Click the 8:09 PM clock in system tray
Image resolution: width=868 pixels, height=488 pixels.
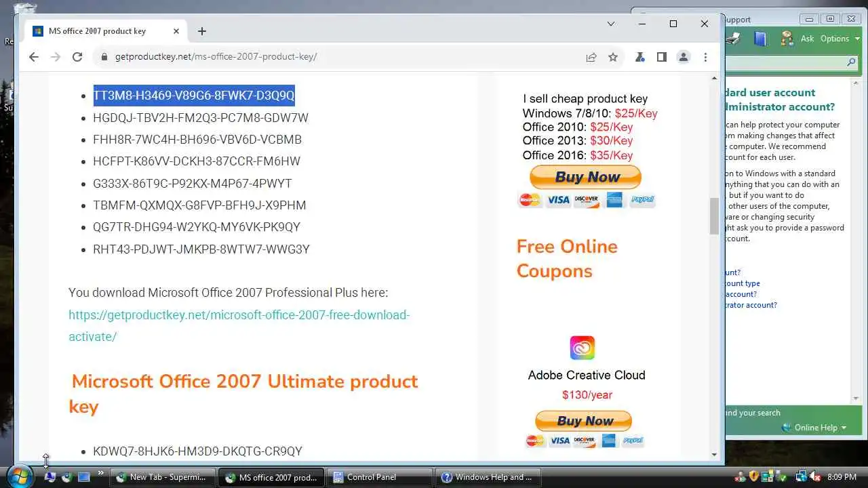click(842, 477)
